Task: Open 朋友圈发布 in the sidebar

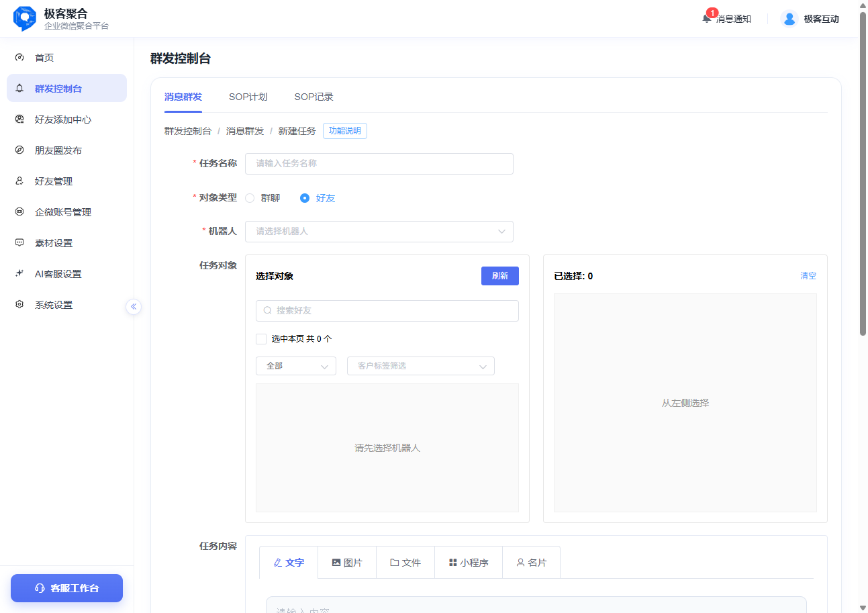Action: (x=66, y=150)
